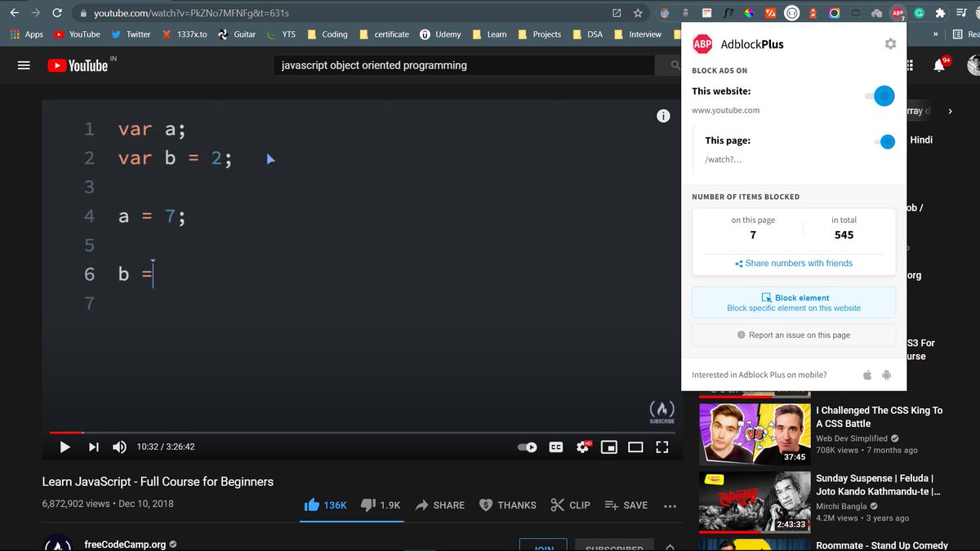Expand the Projects bookmarks folder
The image size is (980, 551).
pyautogui.click(x=539, y=34)
